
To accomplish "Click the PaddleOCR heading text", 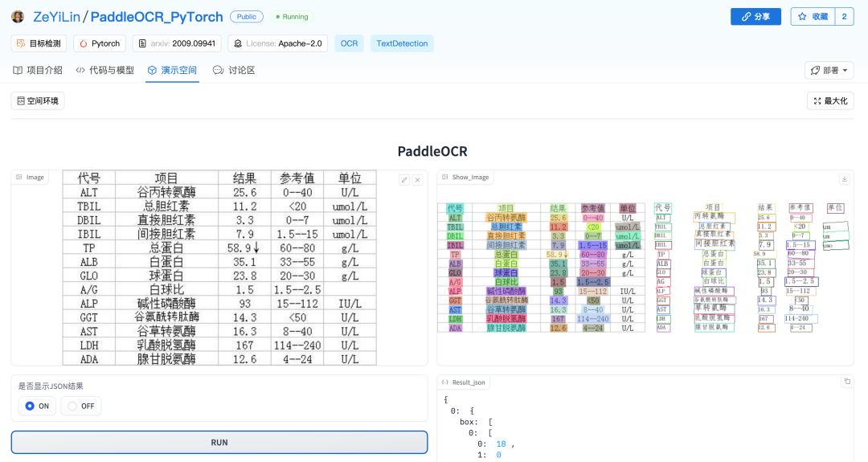I will point(432,151).
